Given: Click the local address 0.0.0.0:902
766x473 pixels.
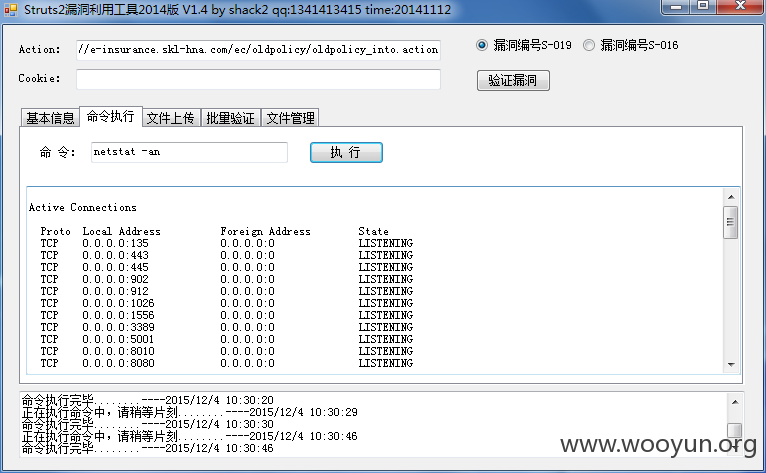Looking at the screenshot, I should pyautogui.click(x=115, y=279).
